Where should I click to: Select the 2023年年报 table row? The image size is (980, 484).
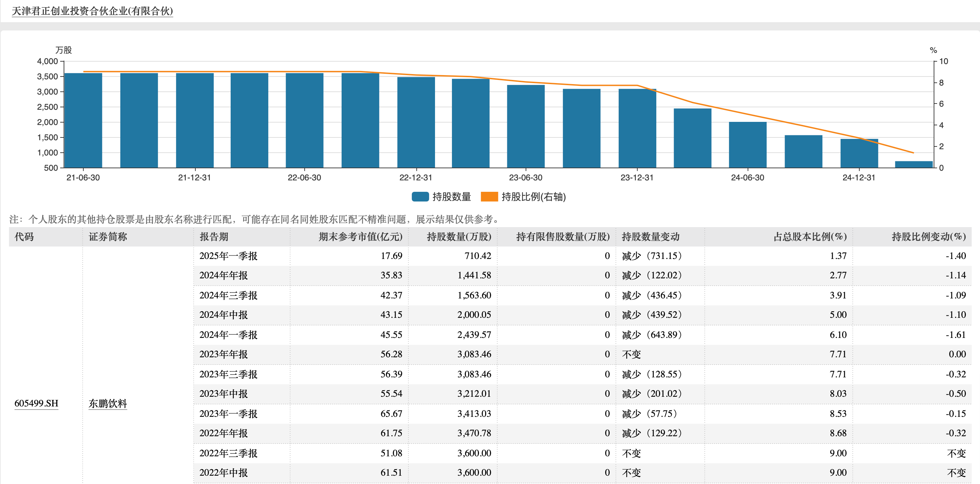pos(223,354)
